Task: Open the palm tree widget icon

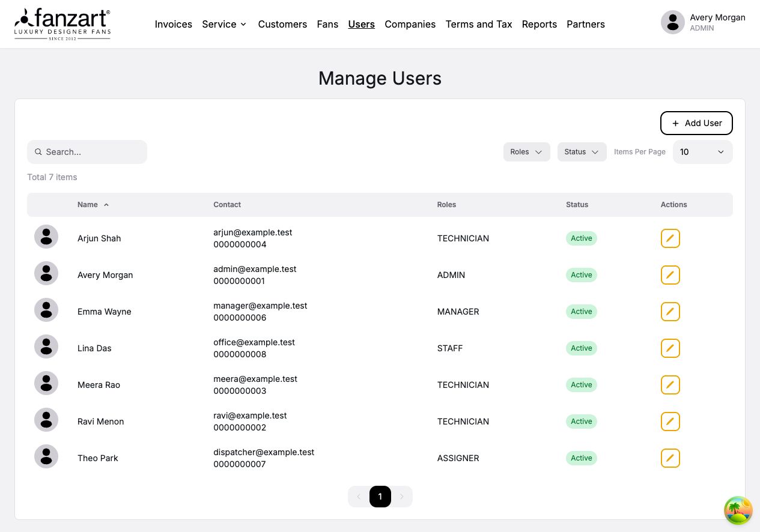Action: (x=738, y=511)
